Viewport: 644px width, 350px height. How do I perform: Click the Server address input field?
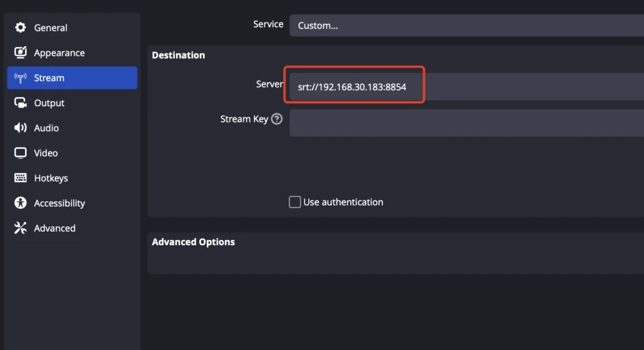(467, 87)
